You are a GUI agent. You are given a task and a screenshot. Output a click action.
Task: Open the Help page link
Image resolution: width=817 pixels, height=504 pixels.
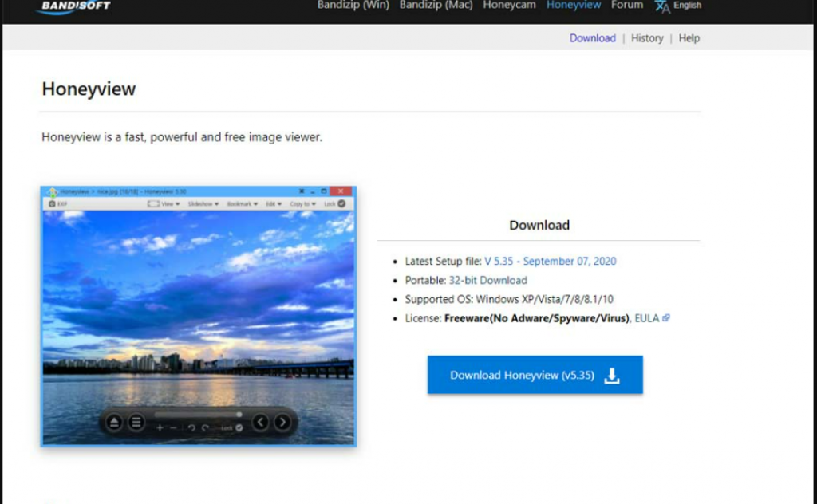689,38
